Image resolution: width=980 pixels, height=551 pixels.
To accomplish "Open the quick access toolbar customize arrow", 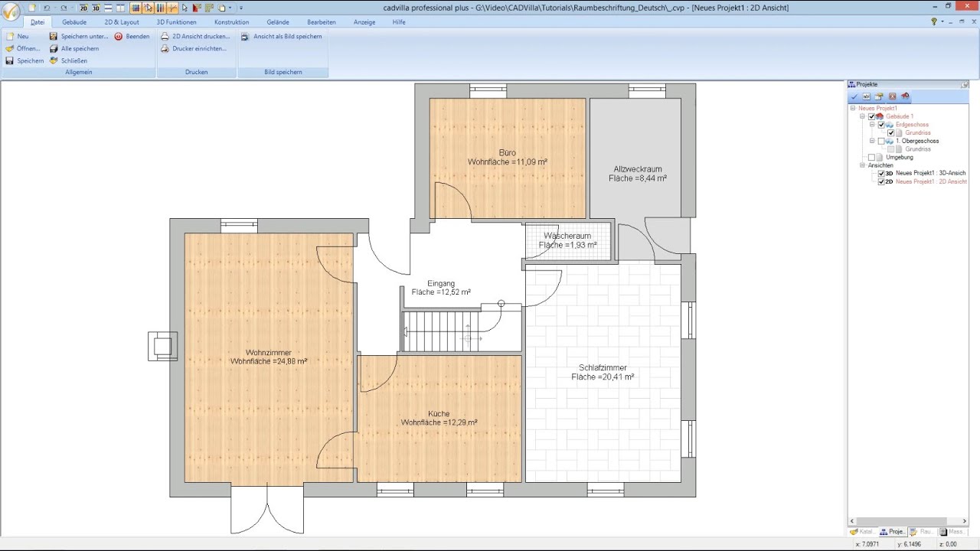I will point(241,8).
